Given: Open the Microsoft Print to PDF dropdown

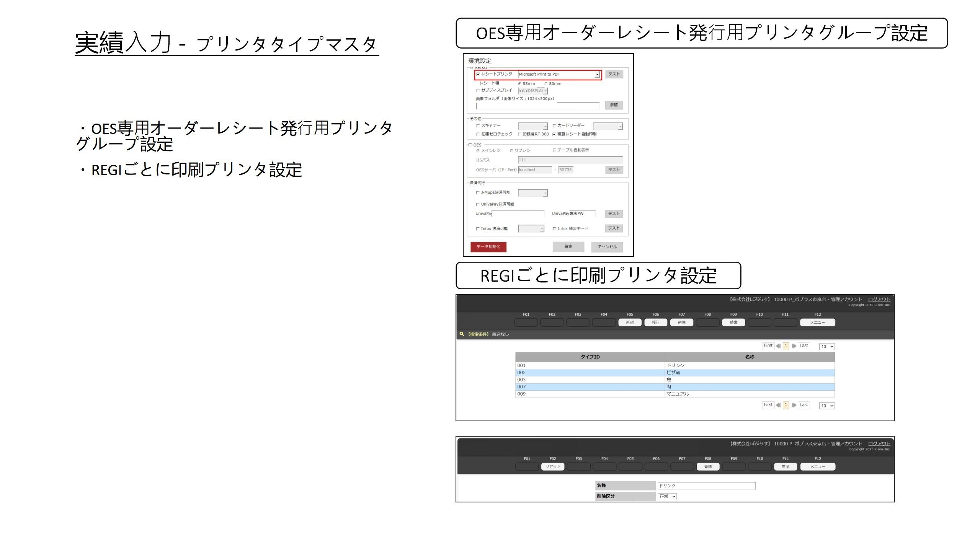Looking at the screenshot, I should (x=597, y=75).
